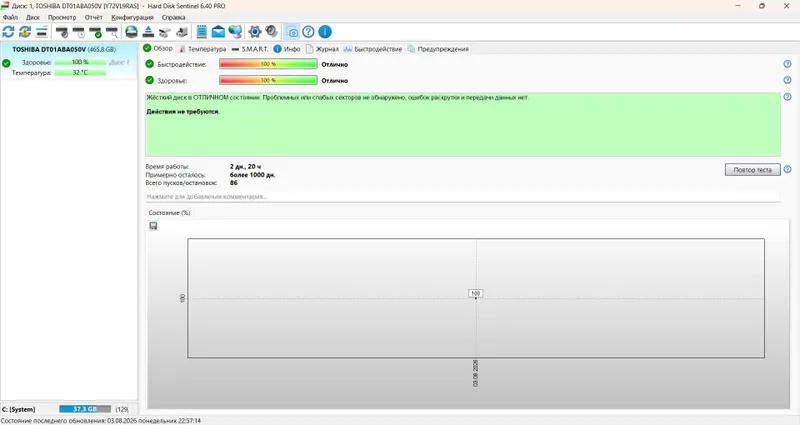The height and width of the screenshot is (425, 800).
Task: Click green check icon in left disk panel
Action: pos(6,63)
